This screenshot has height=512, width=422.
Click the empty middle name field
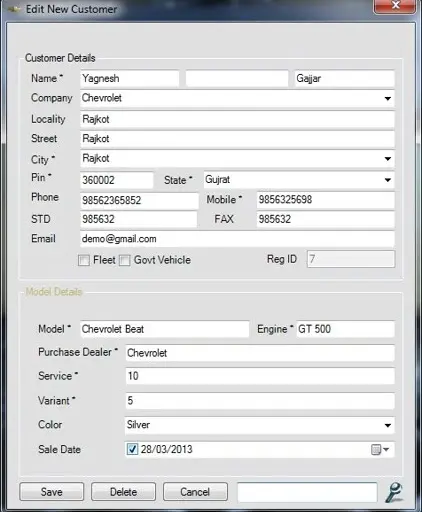pyautogui.click(x=237, y=79)
